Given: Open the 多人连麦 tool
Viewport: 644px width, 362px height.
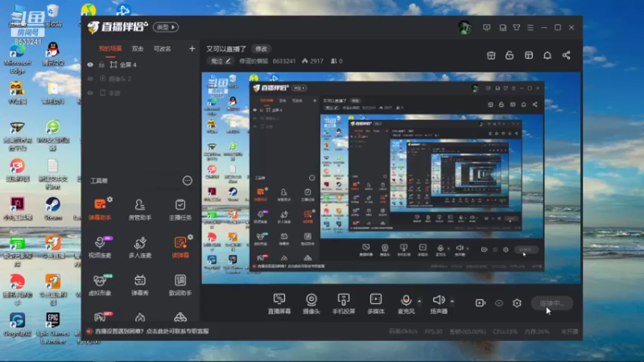Looking at the screenshot, I should pos(139,247).
